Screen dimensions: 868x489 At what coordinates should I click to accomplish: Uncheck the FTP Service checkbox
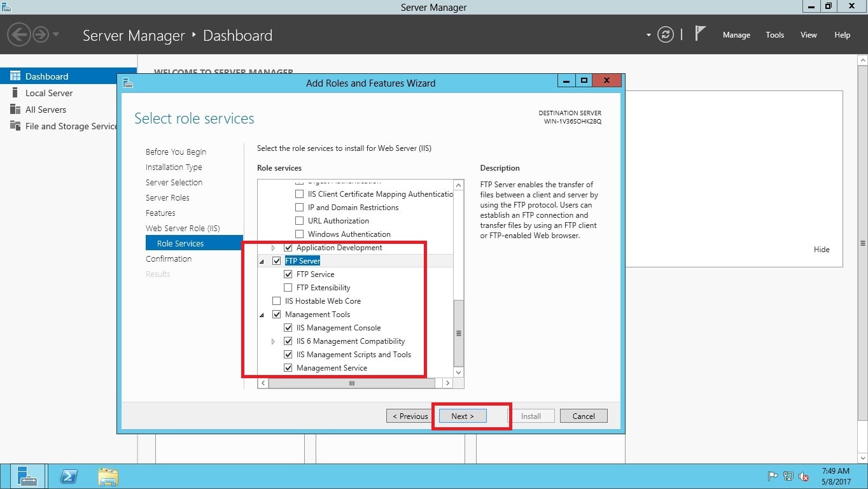288,274
